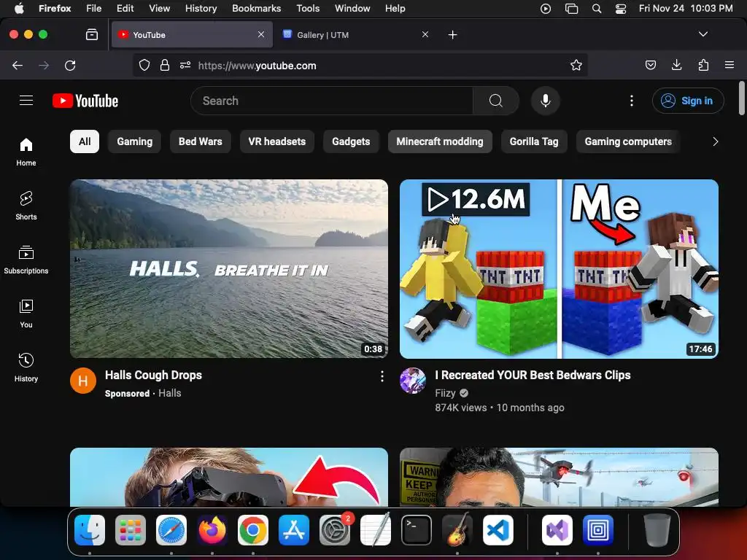Click the YouTube logo
Image resolution: width=747 pixels, height=560 pixels.
85,101
